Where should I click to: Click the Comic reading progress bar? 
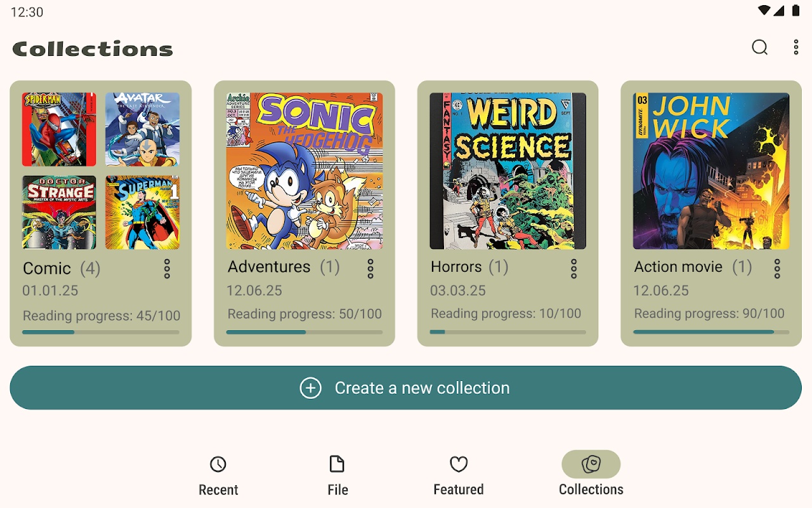tap(101, 332)
